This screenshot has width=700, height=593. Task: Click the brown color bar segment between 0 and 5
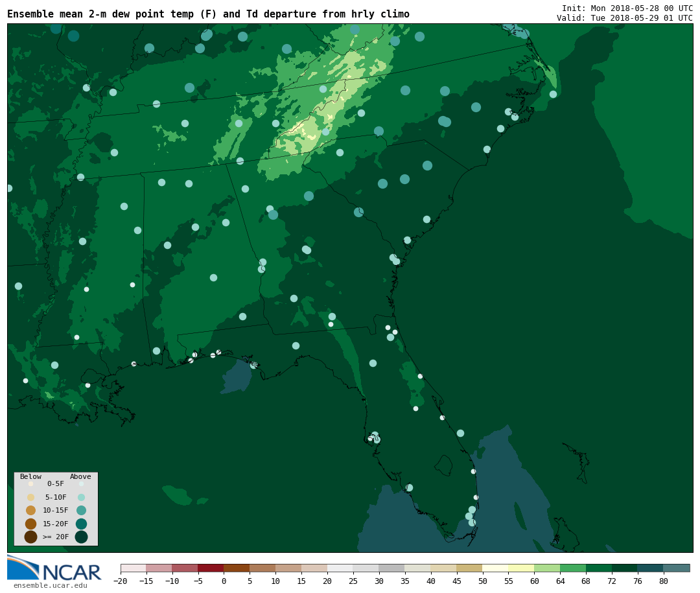click(237, 568)
